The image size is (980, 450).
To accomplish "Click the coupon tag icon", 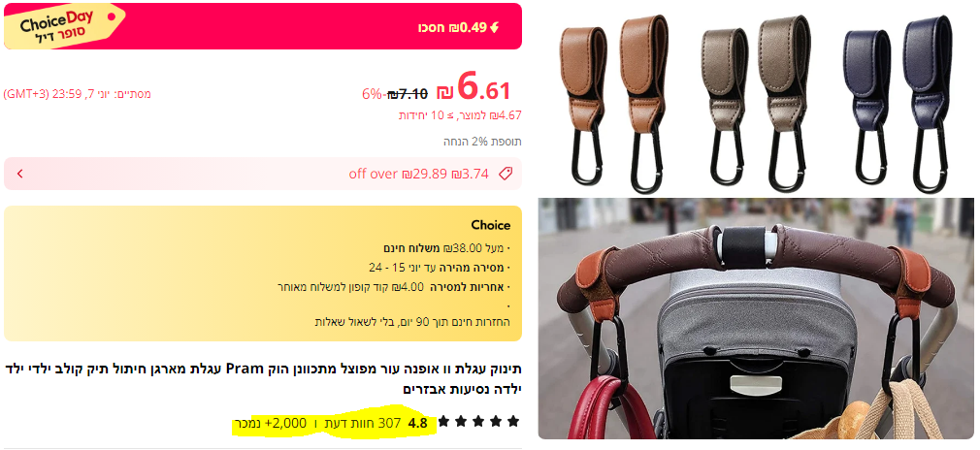I will click(506, 174).
